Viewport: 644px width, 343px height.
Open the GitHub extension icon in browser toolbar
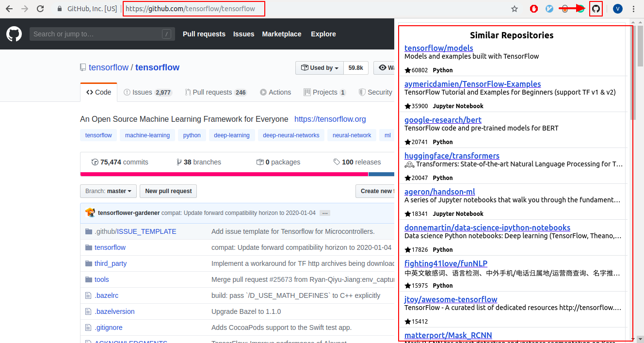click(x=596, y=8)
